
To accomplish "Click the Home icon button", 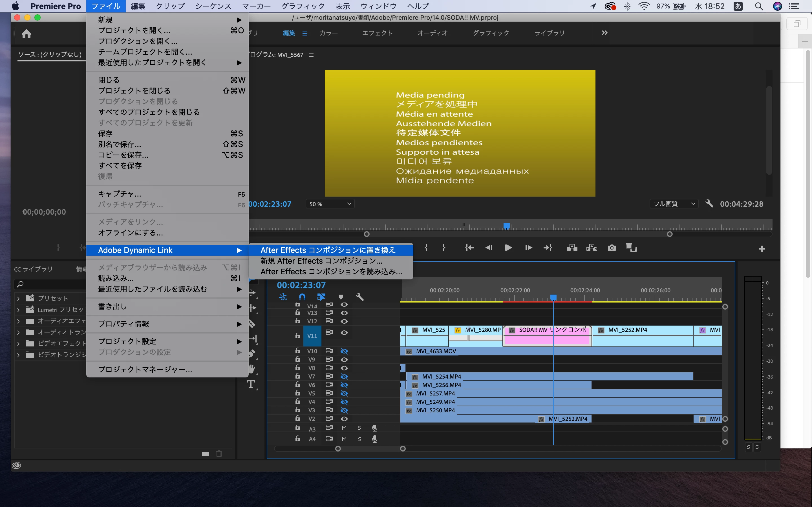I will (x=26, y=34).
